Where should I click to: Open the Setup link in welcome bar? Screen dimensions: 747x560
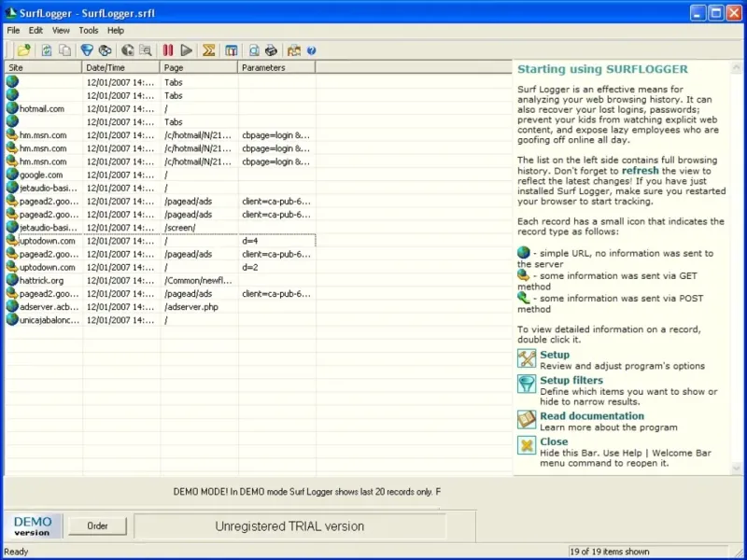click(555, 355)
